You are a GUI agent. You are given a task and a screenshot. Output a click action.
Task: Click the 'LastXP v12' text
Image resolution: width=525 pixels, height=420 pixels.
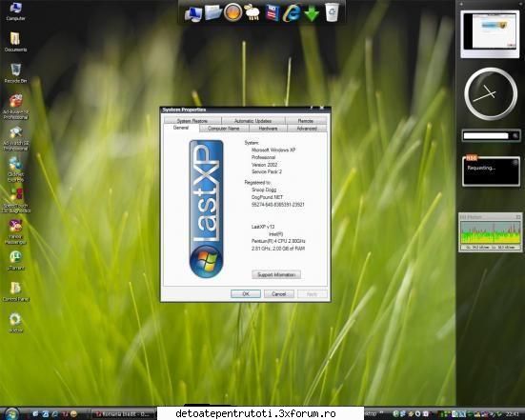click(x=263, y=227)
